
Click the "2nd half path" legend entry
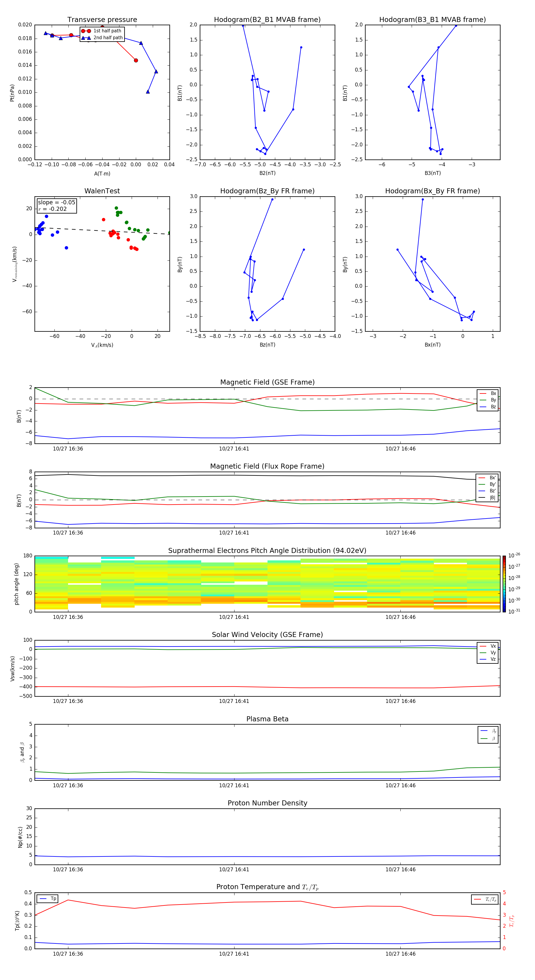pyautogui.click(x=102, y=38)
